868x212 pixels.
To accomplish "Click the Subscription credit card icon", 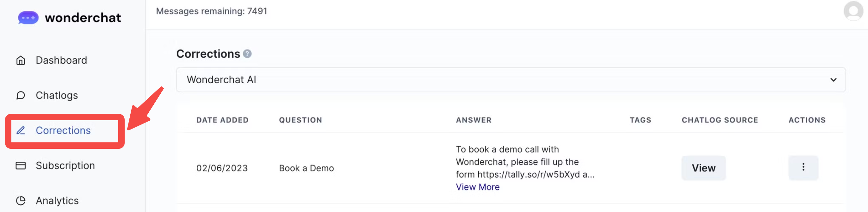I will point(21,165).
